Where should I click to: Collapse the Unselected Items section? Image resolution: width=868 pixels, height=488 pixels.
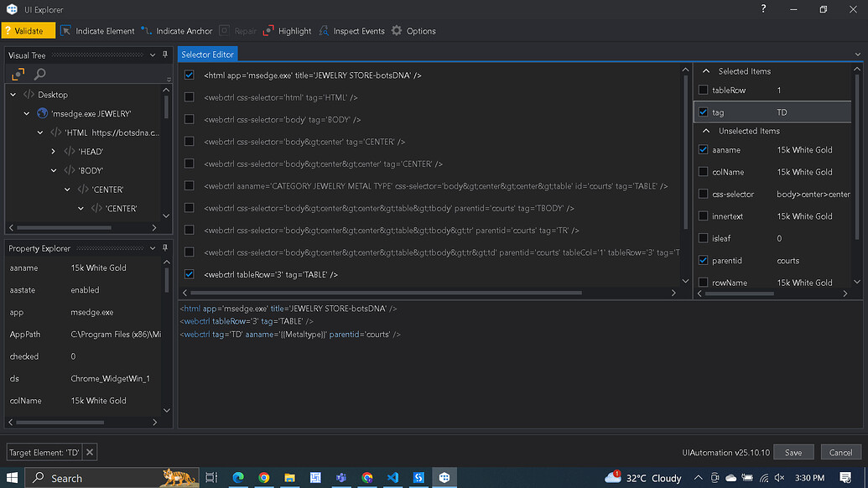click(x=706, y=131)
